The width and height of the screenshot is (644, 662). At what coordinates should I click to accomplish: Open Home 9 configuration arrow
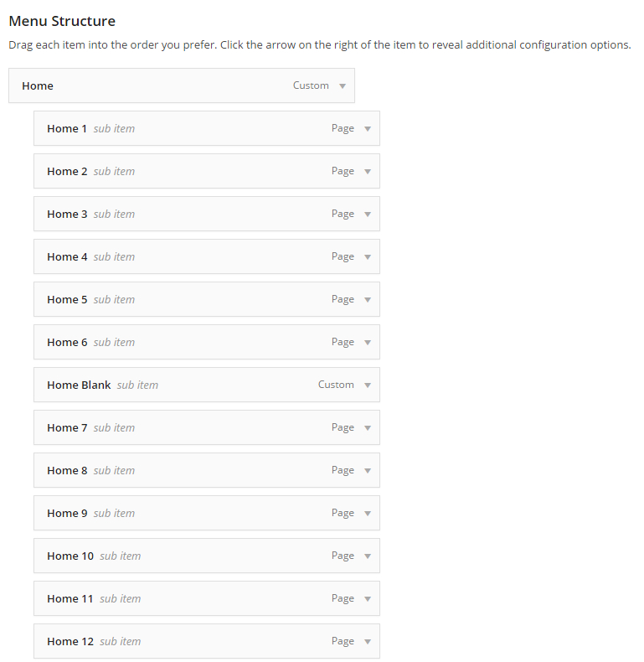tap(368, 514)
